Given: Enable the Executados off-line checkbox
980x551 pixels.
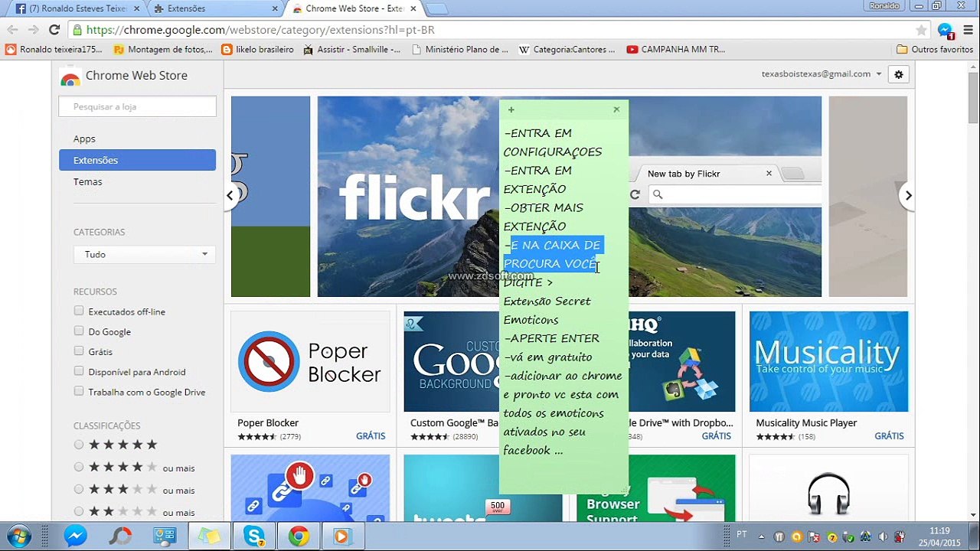Looking at the screenshot, I should point(79,311).
